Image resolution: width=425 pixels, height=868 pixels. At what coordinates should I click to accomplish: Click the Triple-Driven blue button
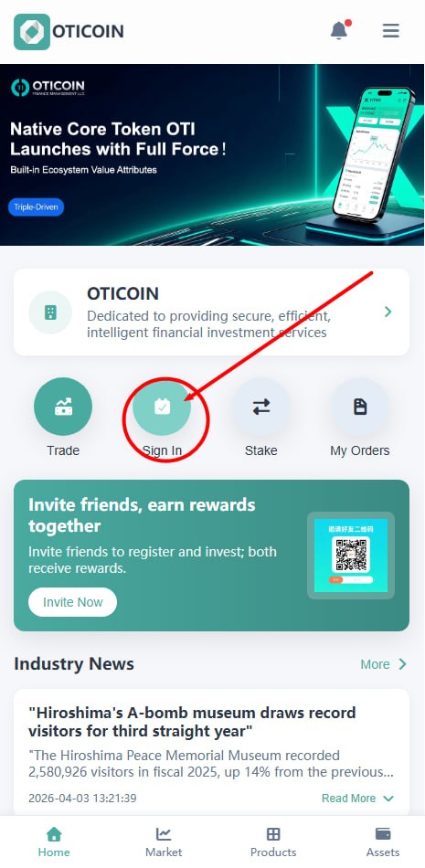(x=36, y=207)
